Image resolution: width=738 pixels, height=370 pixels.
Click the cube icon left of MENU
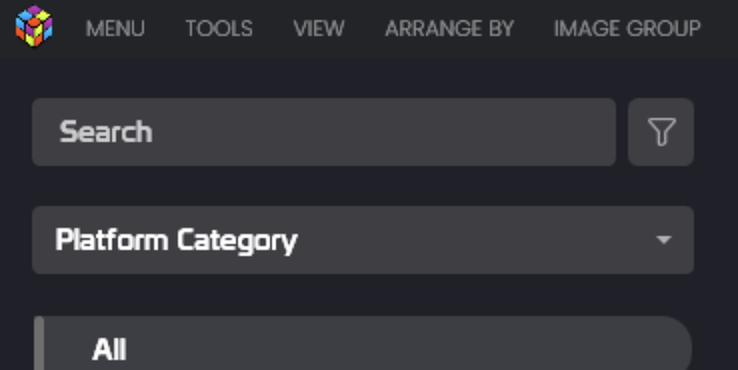[34, 26]
